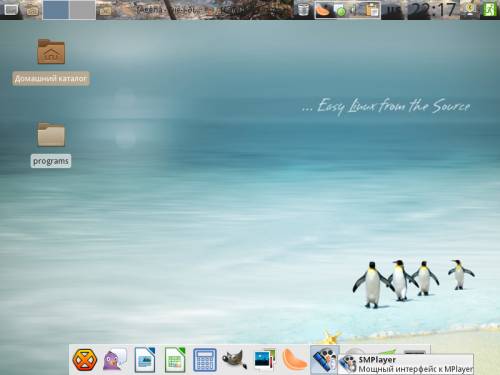Launch Pidgin purple bird messenger in dock
Image resolution: width=500 pixels, height=375 pixels.
[115, 360]
